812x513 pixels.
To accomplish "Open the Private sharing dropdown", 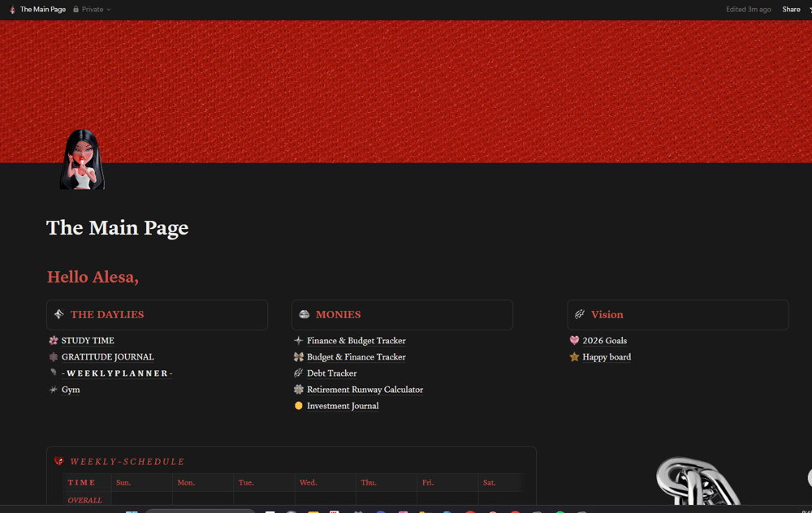I will (93, 9).
